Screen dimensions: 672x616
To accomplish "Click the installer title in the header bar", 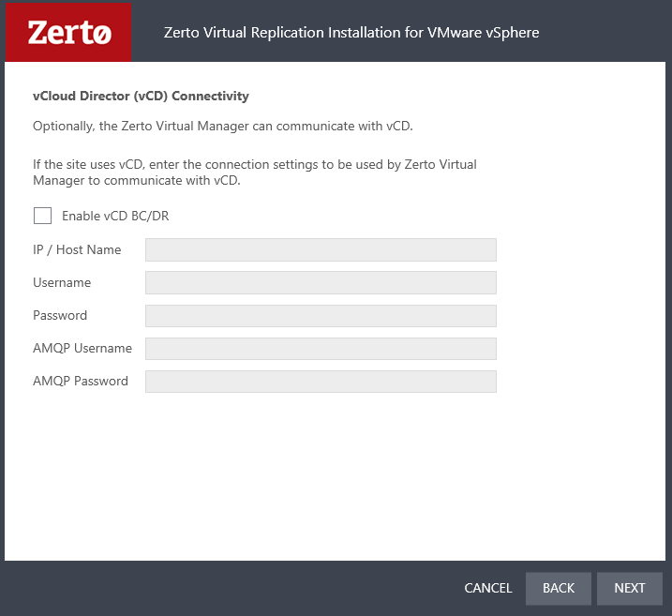I will 351,33.
